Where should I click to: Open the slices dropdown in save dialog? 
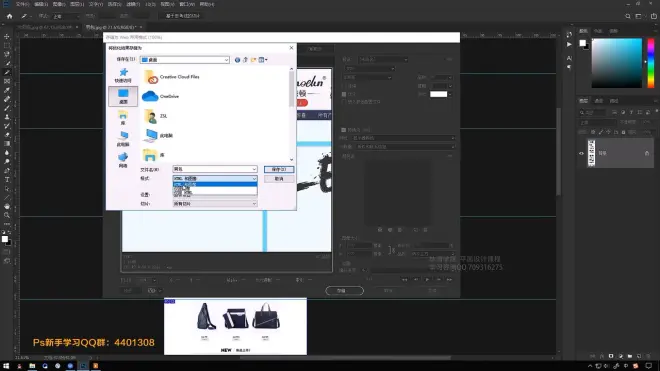click(x=215, y=204)
